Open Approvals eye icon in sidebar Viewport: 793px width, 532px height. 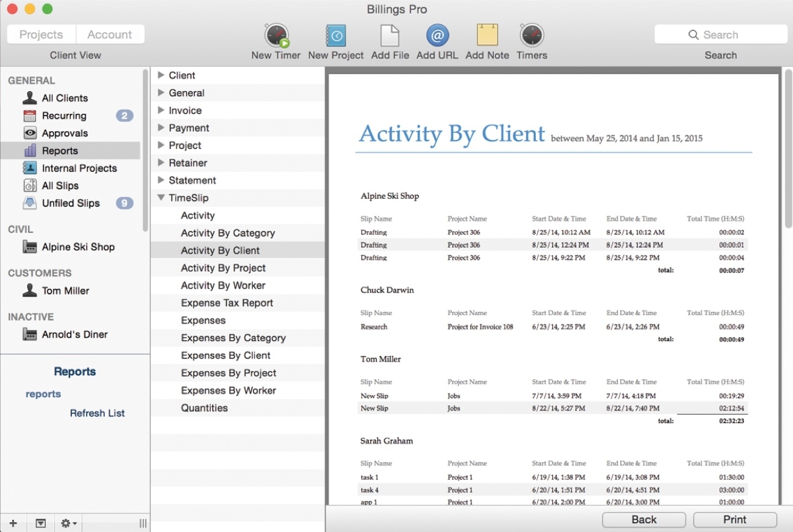coord(30,133)
